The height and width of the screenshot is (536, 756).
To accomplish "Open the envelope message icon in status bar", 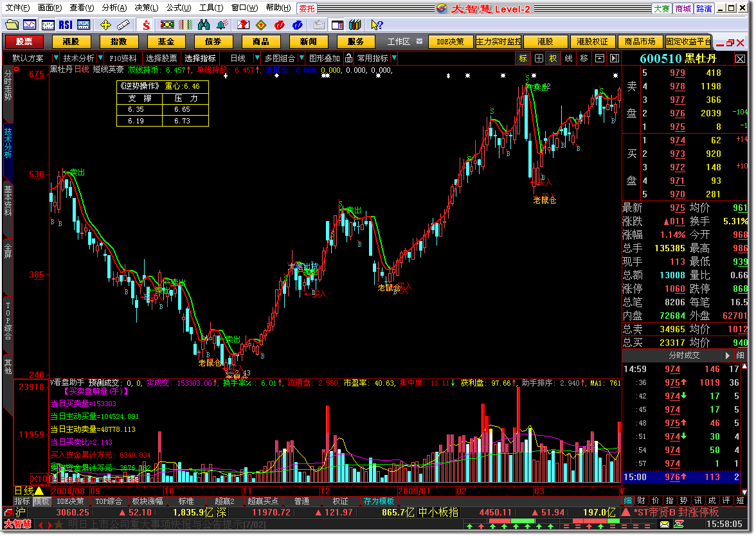I will tap(665, 524).
